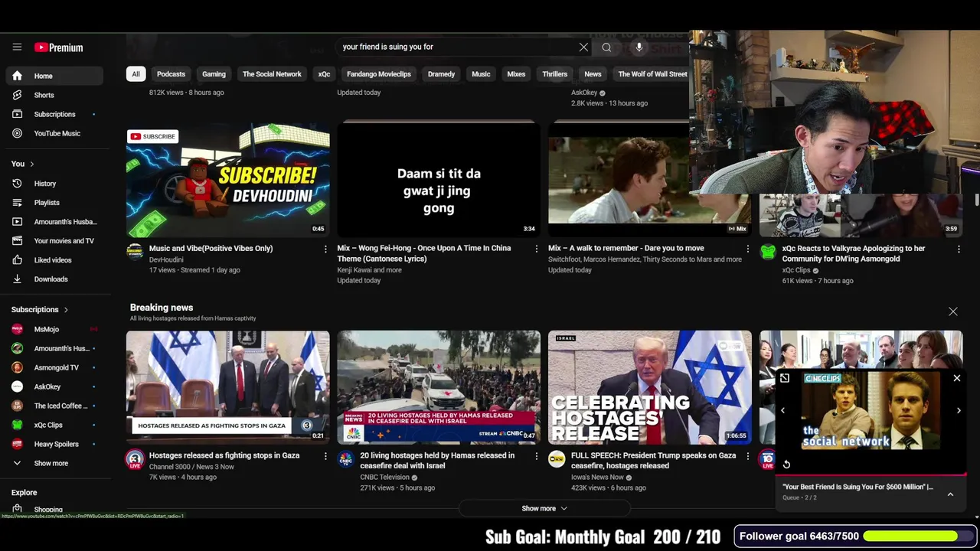Open watch History
980x551 pixels.
(54, 184)
